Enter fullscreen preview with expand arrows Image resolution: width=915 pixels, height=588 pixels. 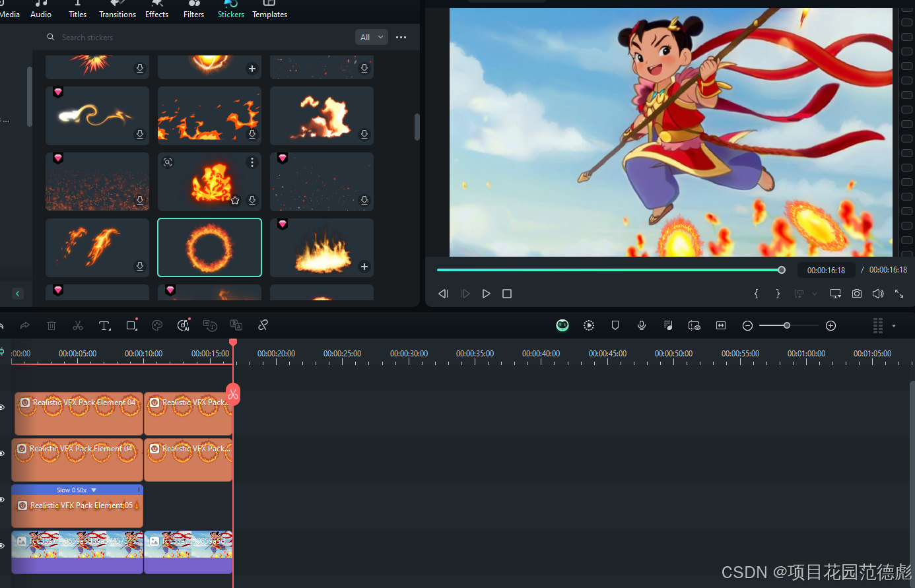tap(899, 294)
